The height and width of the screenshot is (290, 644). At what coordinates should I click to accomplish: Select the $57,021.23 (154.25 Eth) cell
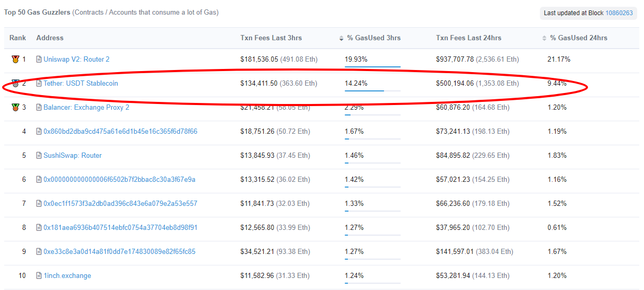[473, 179]
